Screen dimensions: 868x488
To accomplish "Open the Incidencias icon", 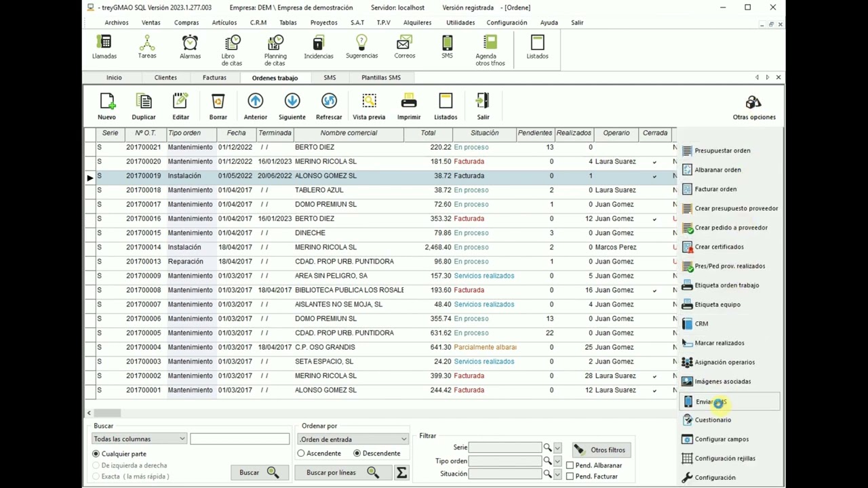I will click(x=319, y=47).
